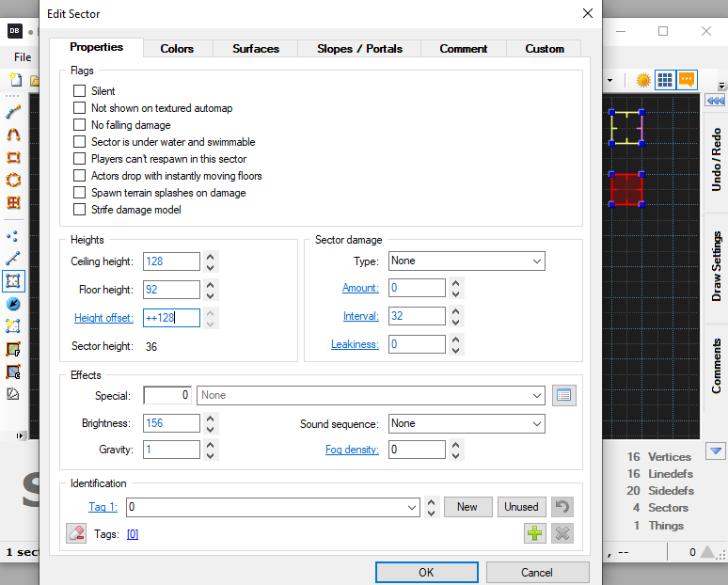Open the special action browser icon
Image resolution: width=728 pixels, height=585 pixels.
pyautogui.click(x=564, y=396)
